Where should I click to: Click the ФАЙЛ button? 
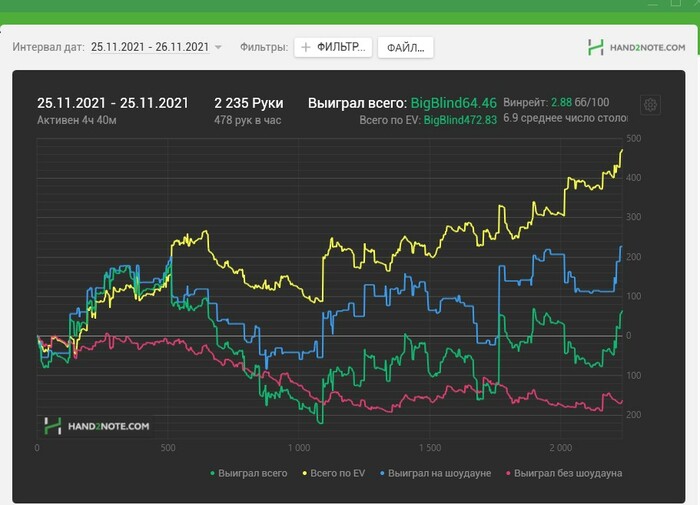click(x=405, y=47)
